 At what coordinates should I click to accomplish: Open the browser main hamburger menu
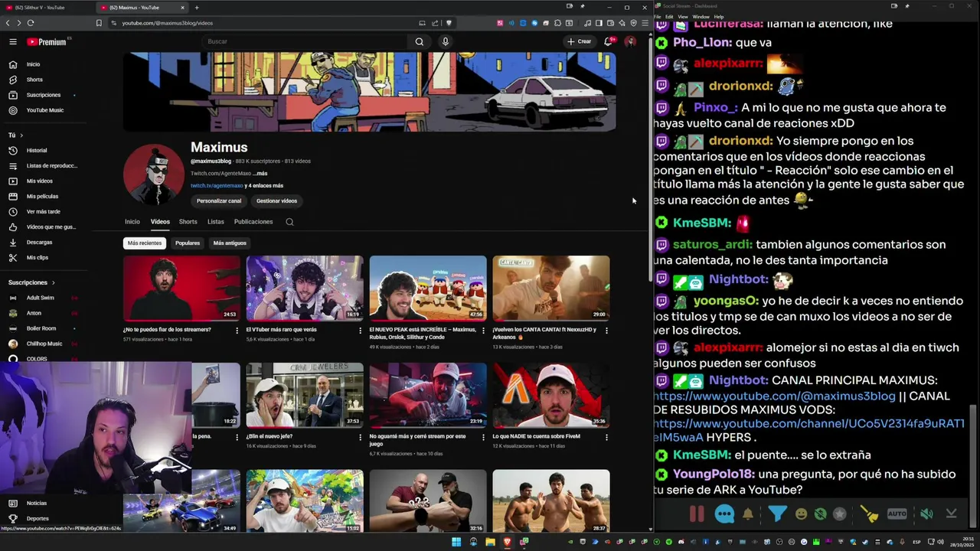(x=645, y=23)
